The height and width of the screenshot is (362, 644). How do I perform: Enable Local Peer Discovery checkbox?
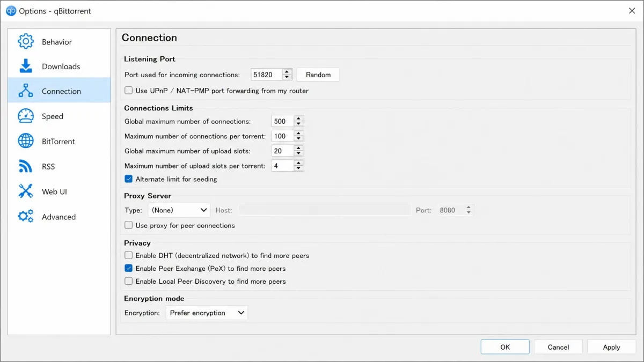[x=128, y=281]
